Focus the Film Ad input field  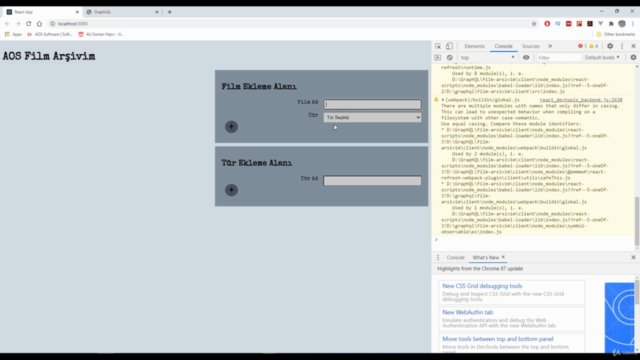pos(372,104)
